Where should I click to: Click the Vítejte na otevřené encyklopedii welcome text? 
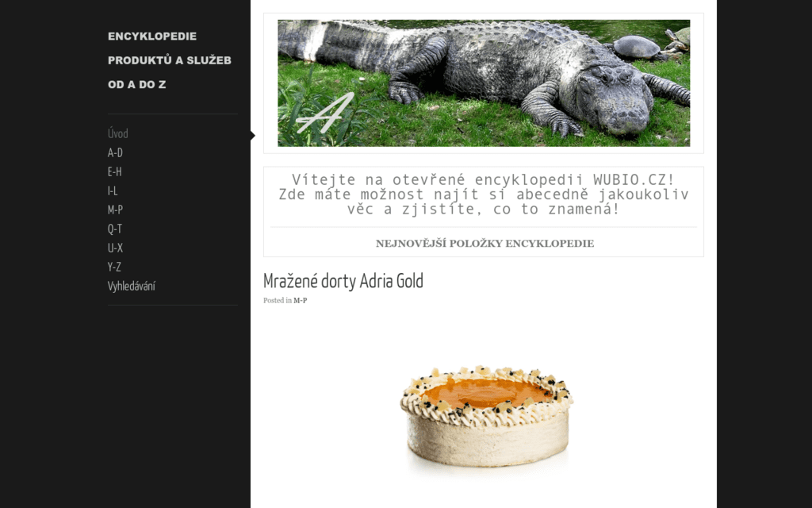[484, 194]
